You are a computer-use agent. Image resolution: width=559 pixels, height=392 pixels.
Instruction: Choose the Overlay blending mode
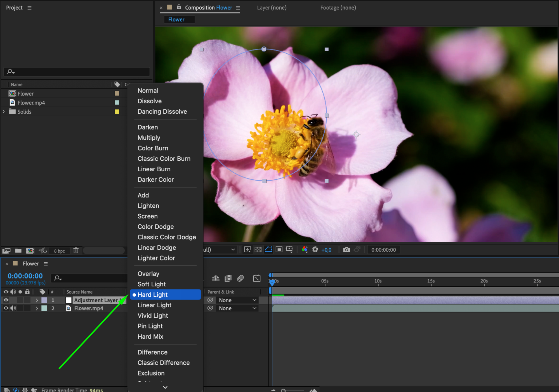148,274
